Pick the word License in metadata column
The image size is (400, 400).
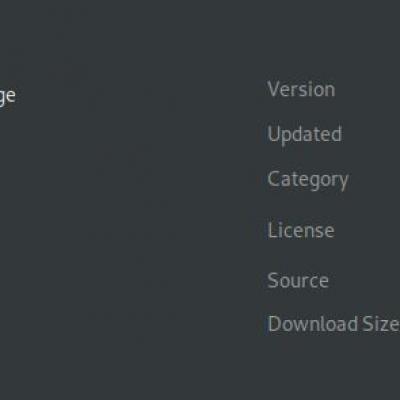pyautogui.click(x=301, y=230)
